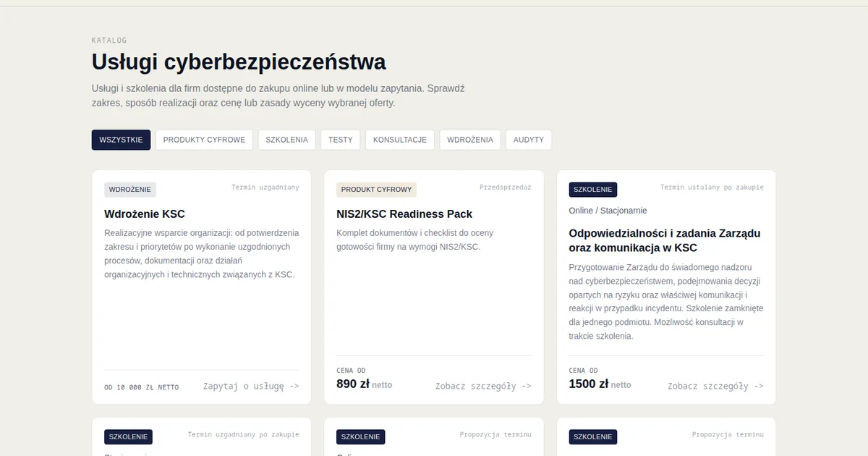Open 'Zobacz szczegóły' for Zarząd training card
The height and width of the screenshot is (456, 868).
pyautogui.click(x=715, y=387)
